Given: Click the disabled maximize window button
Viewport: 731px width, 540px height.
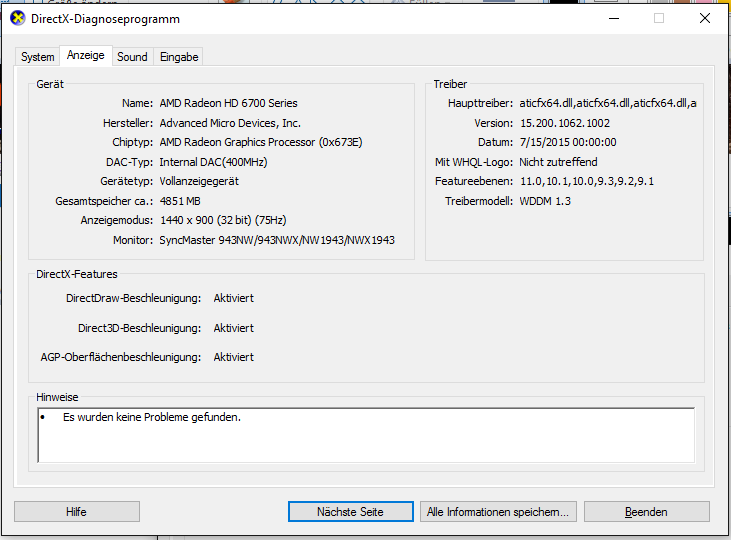Looking at the screenshot, I should click(x=659, y=19).
